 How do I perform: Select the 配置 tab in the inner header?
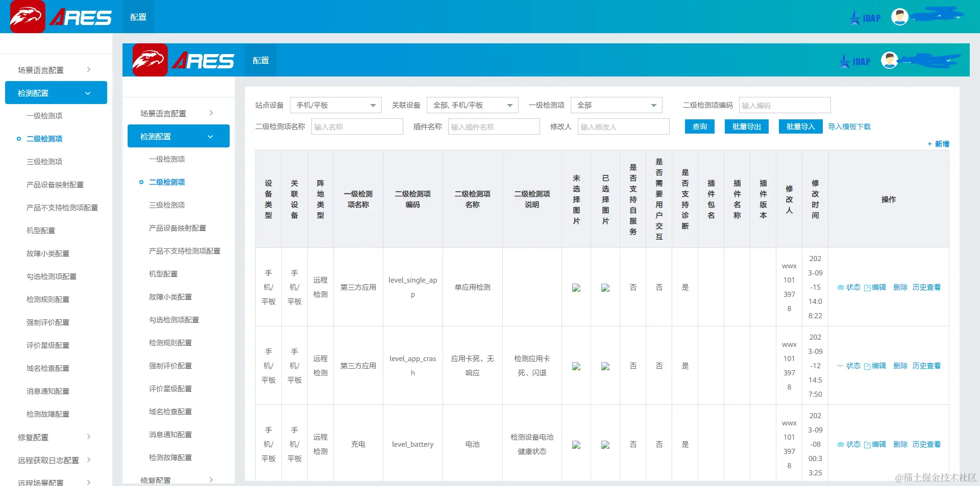261,60
